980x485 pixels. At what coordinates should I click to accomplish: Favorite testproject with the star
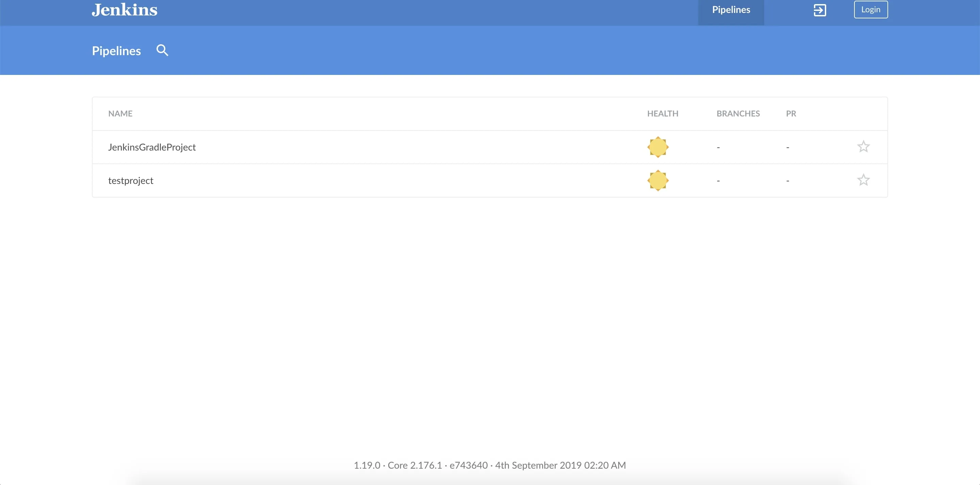tap(863, 180)
